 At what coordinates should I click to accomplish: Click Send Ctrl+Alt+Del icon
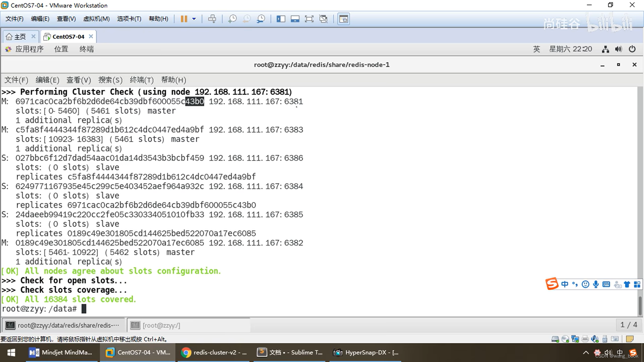click(212, 19)
